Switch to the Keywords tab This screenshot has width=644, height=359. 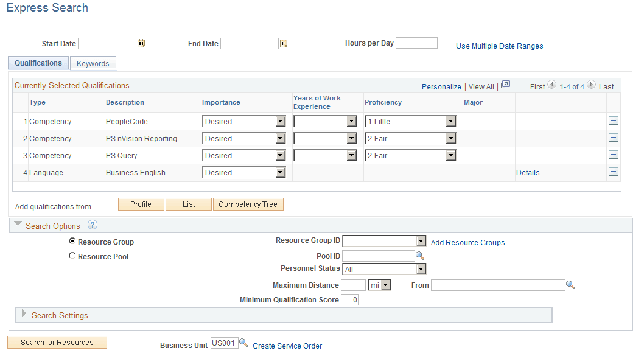tap(93, 63)
